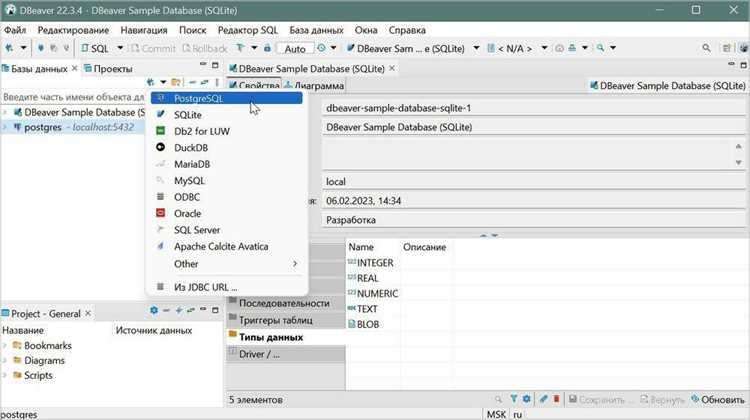This screenshot has height=420, width=750.
Task: Expand the Scripts folder node
Action: pos(5,376)
